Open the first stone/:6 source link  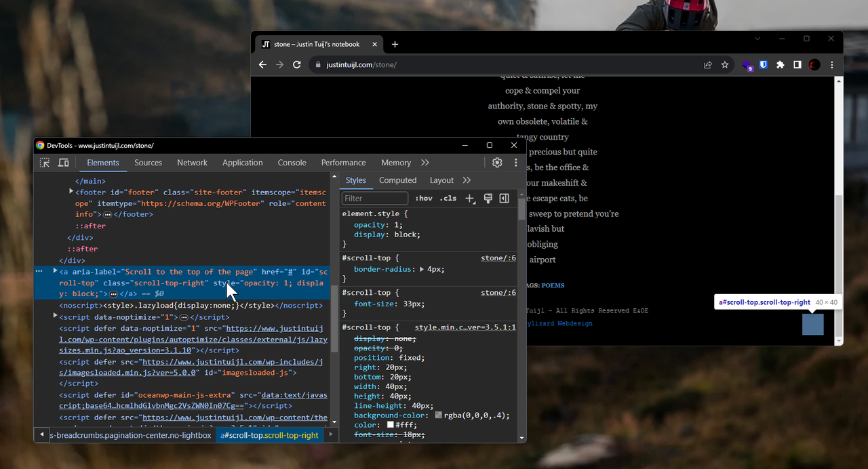click(498, 258)
